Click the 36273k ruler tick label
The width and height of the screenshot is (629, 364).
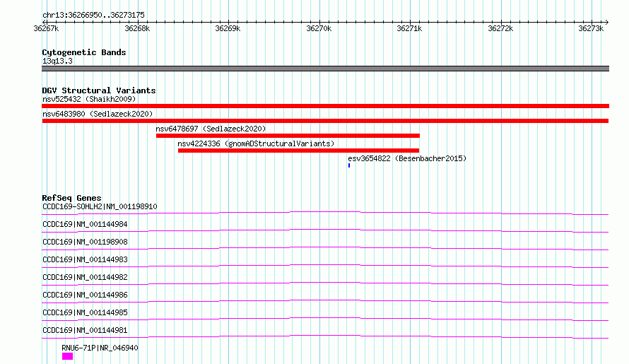click(x=591, y=28)
